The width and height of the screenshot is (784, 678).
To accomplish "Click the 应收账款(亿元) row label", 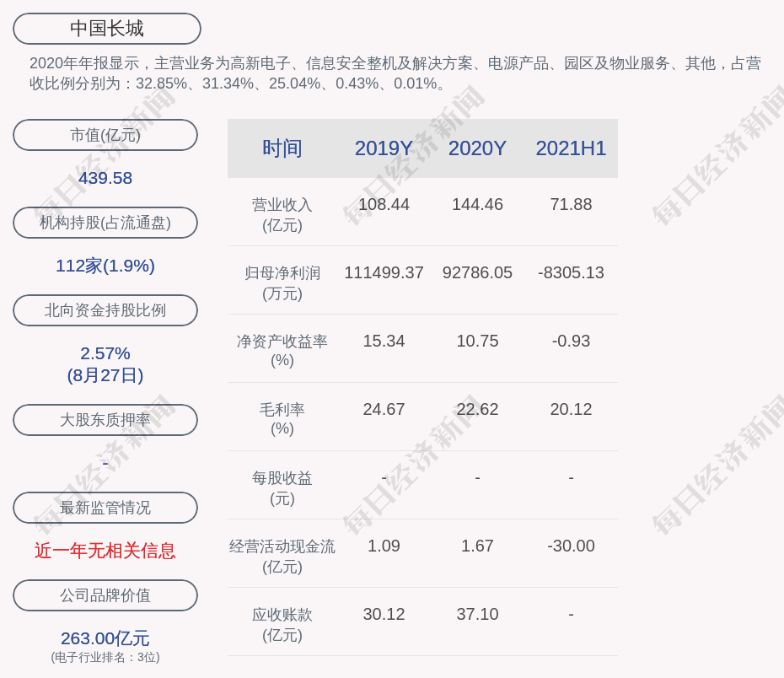I will [282, 625].
